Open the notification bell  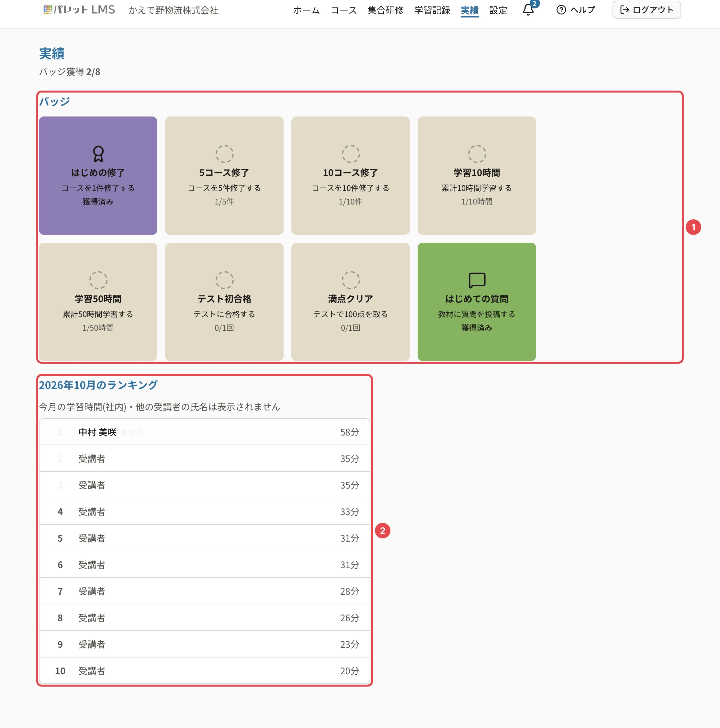(528, 10)
